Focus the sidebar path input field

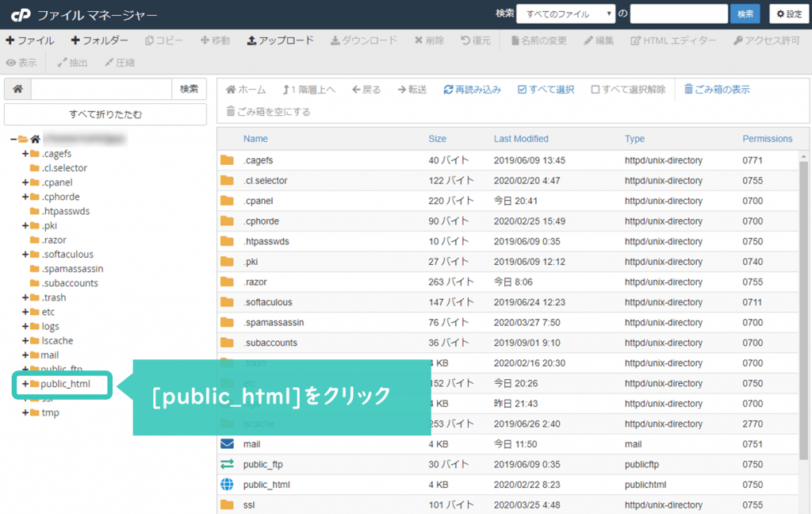point(101,89)
